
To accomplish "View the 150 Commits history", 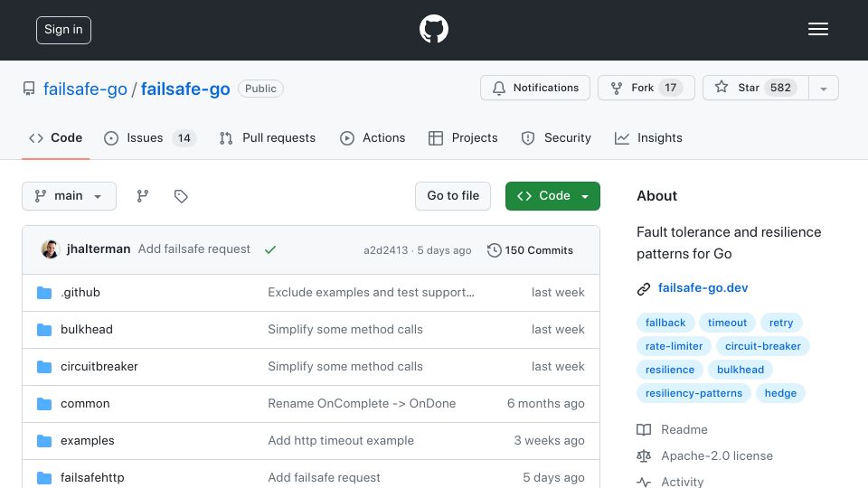I will tap(531, 250).
